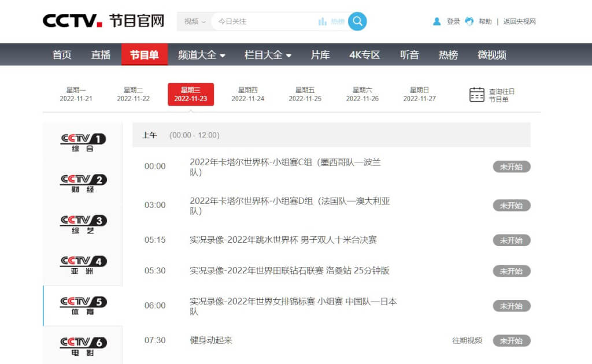Click the CCTV 节目官网 logo
The image size is (592, 364).
pyautogui.click(x=104, y=21)
